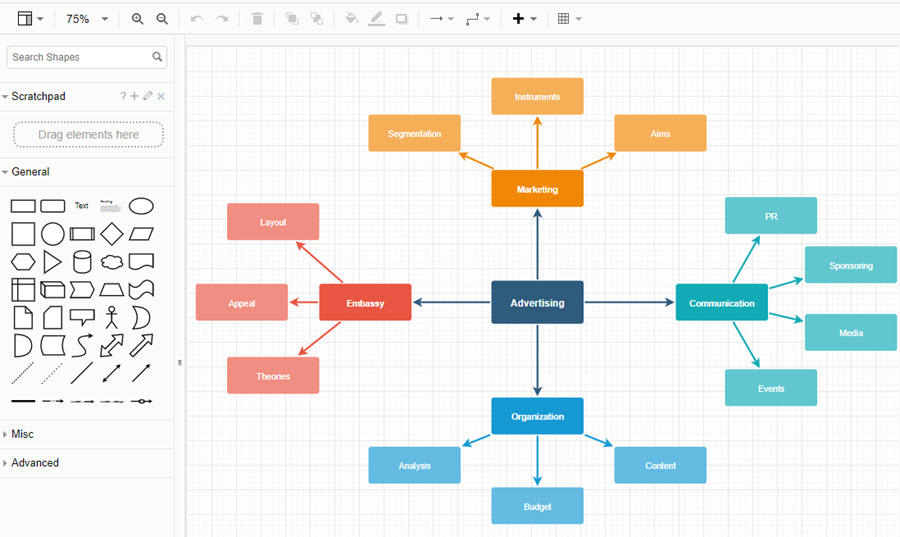Click the redo arrow icon
Screen dimensions: 900x537
click(222, 19)
